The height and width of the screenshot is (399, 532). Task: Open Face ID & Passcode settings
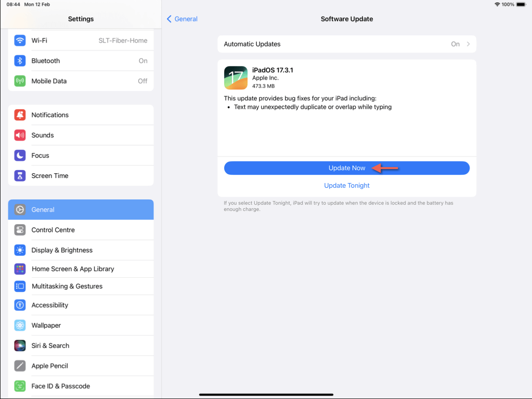tap(61, 386)
